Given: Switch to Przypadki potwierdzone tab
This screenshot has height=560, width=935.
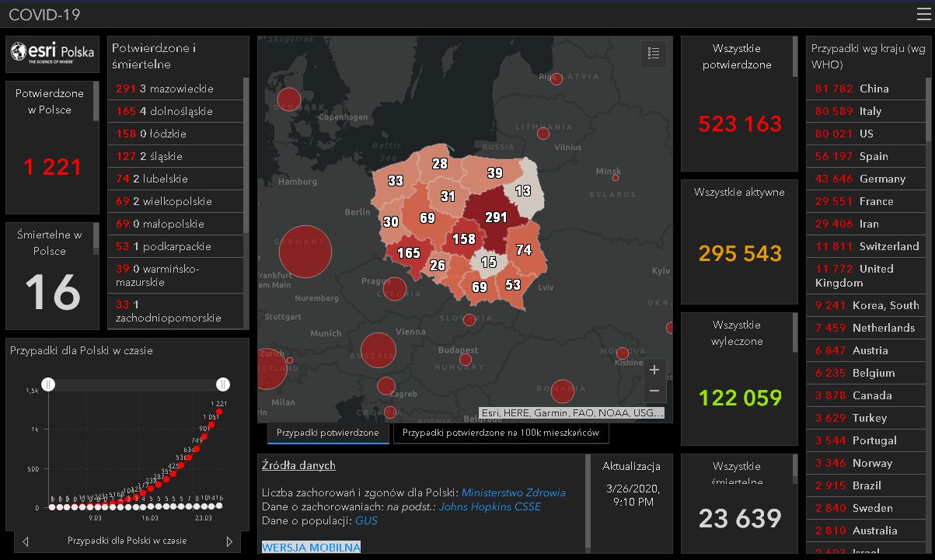Looking at the screenshot, I should 328,433.
